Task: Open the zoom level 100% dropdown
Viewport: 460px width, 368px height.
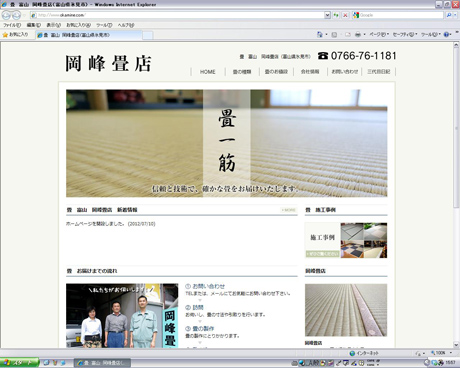Action: [441, 353]
